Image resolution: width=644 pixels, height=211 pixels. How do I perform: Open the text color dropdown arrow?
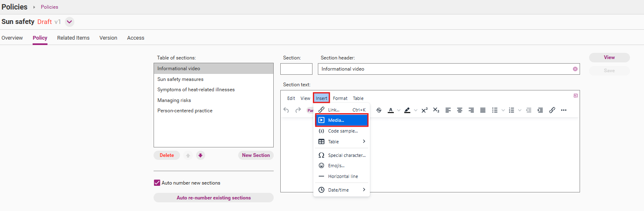click(x=399, y=110)
